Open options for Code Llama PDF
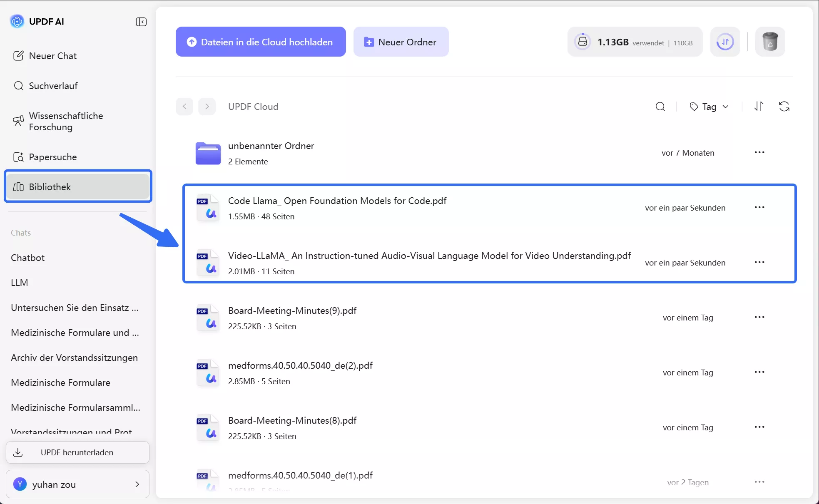The image size is (819, 504). [x=759, y=207]
